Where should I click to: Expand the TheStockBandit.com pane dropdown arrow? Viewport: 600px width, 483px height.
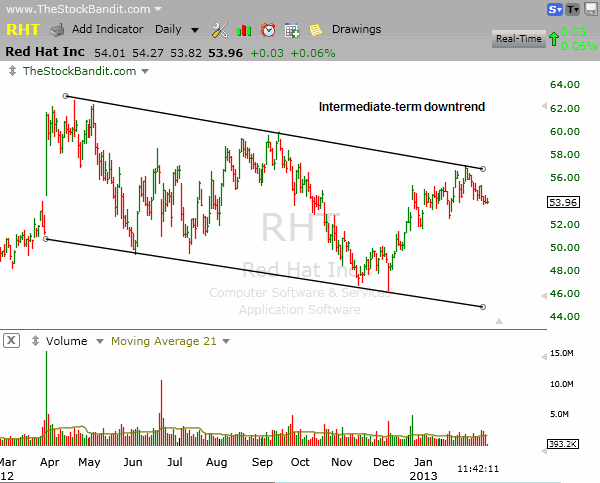tap(145, 71)
